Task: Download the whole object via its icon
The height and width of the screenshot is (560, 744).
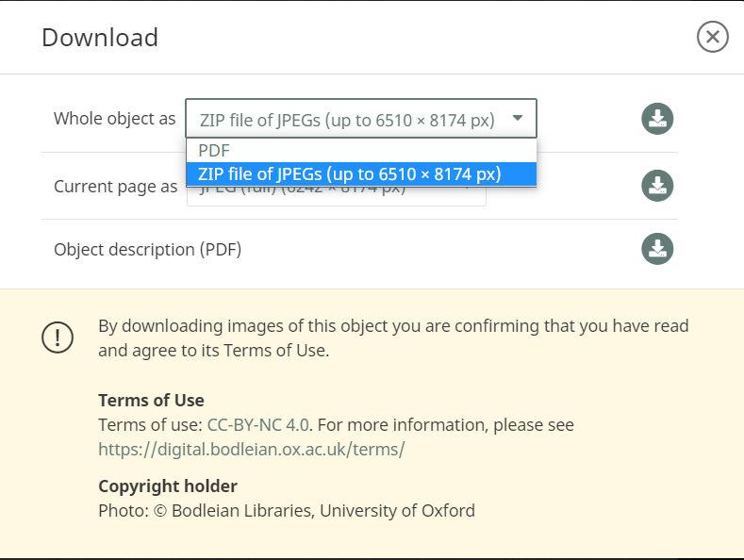Action: pyautogui.click(x=657, y=119)
